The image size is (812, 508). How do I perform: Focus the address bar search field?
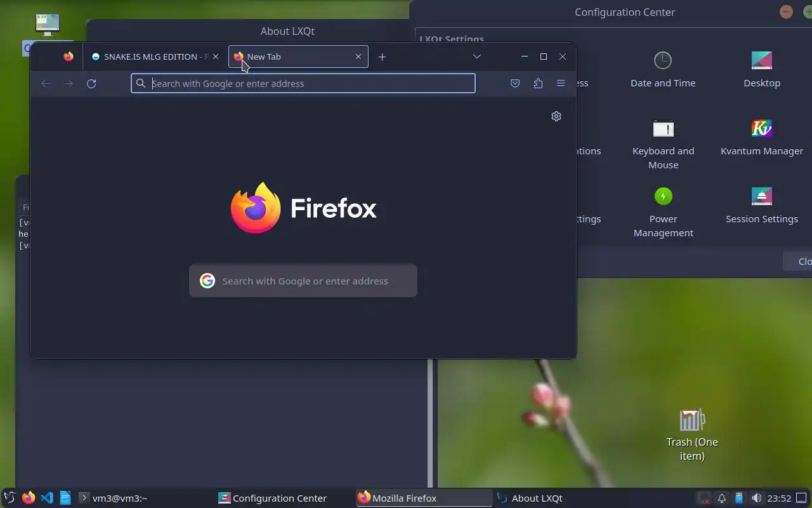click(x=303, y=83)
